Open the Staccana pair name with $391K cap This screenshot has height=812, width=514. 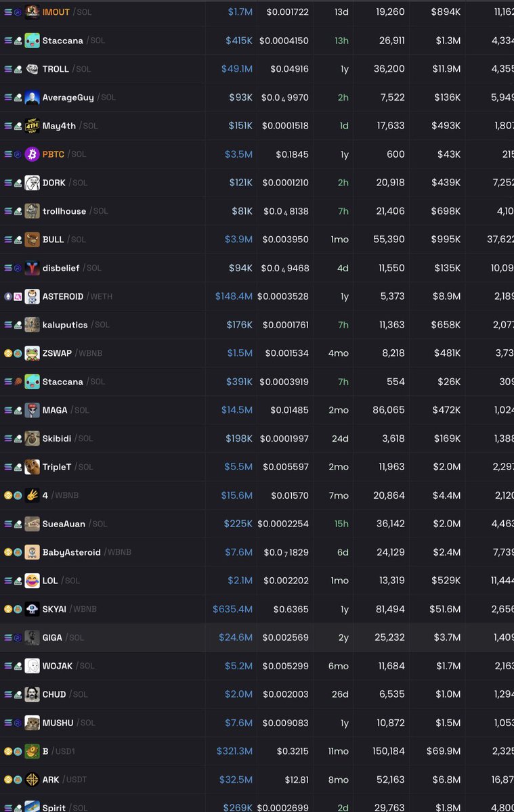tap(74, 382)
